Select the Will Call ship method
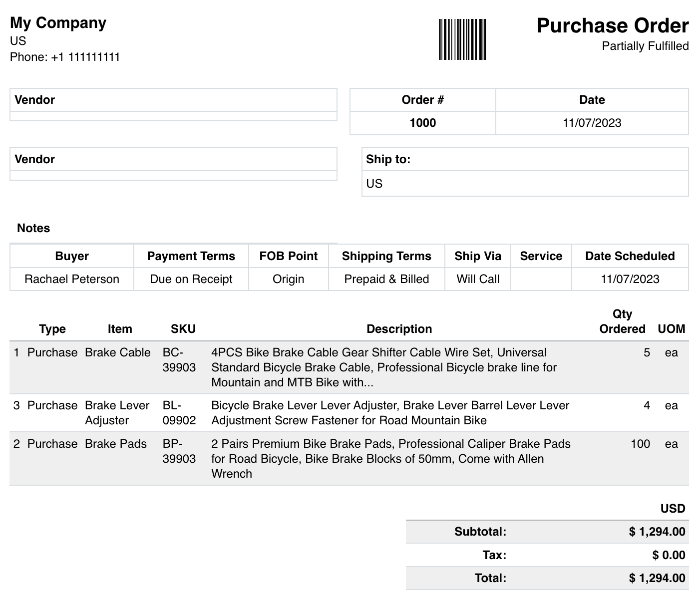700x603 pixels. [x=477, y=279]
